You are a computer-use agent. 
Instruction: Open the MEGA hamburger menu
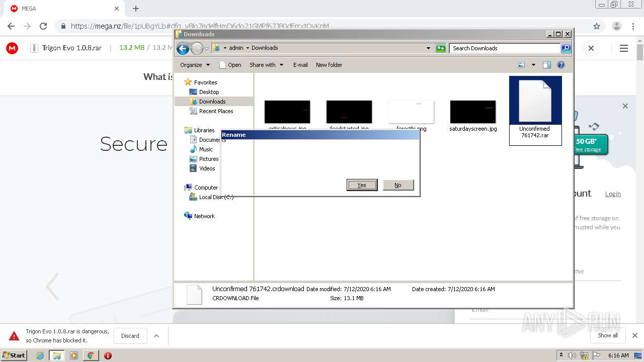click(624, 48)
